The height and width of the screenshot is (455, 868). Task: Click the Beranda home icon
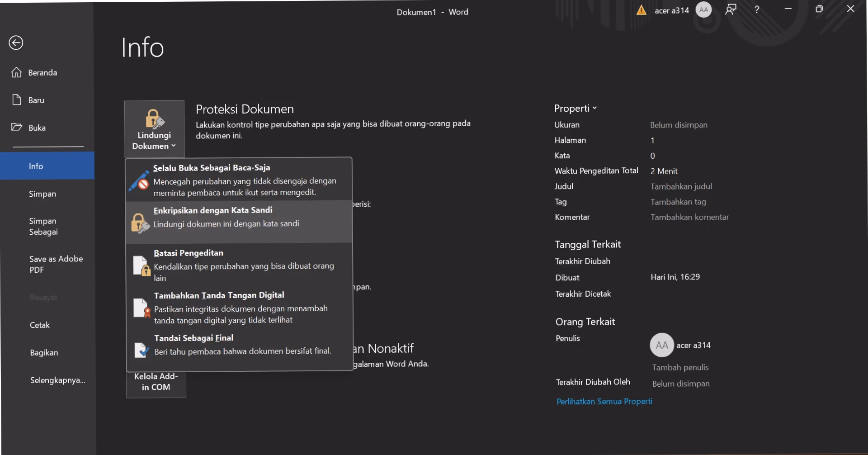click(17, 72)
